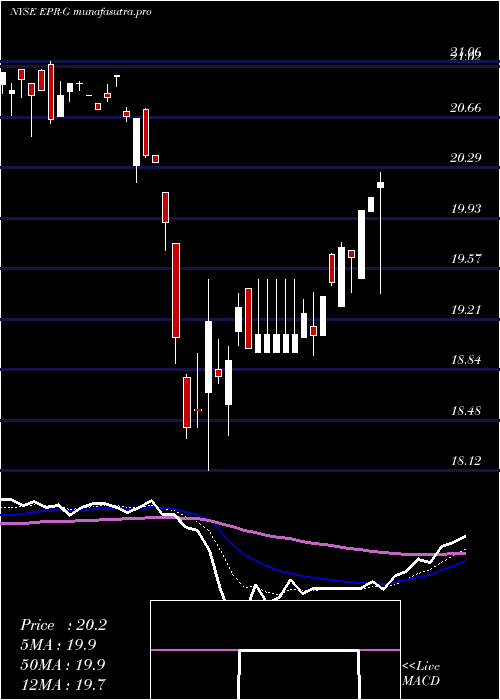Click the 19.21 price axis label

click(x=466, y=309)
